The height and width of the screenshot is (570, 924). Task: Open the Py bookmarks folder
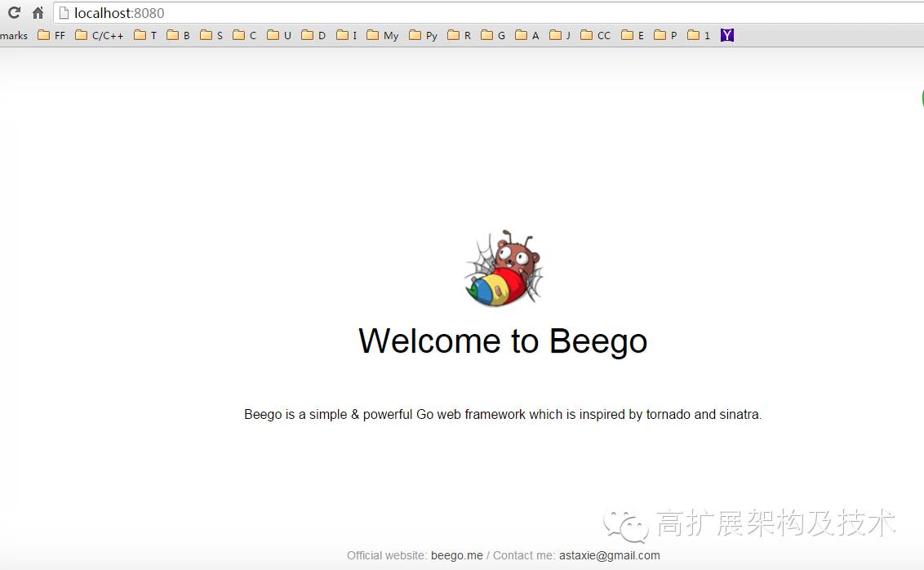pos(423,35)
